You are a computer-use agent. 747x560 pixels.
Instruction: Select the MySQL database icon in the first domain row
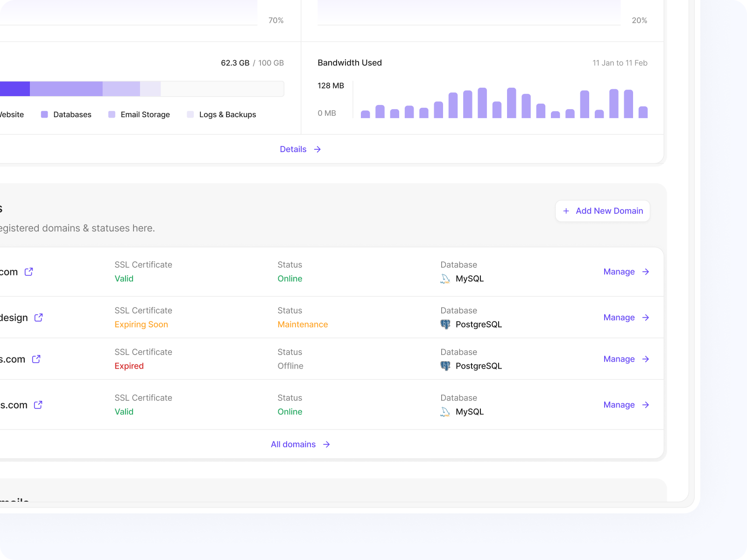(x=445, y=279)
